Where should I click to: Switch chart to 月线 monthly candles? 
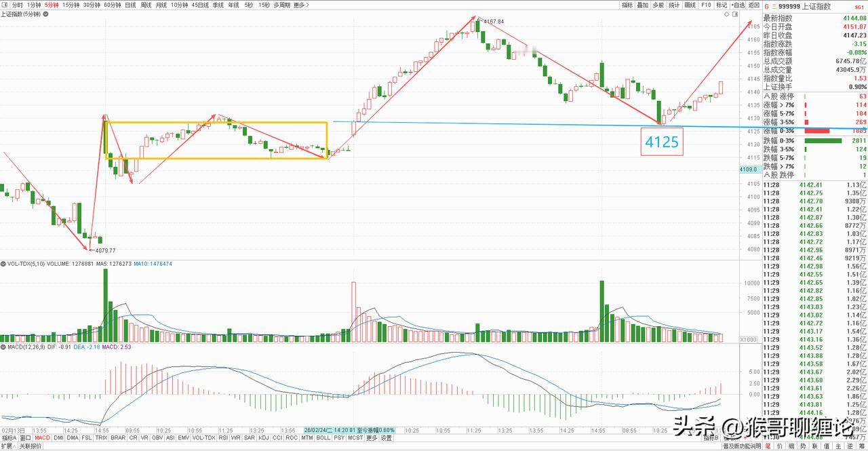(161, 5)
